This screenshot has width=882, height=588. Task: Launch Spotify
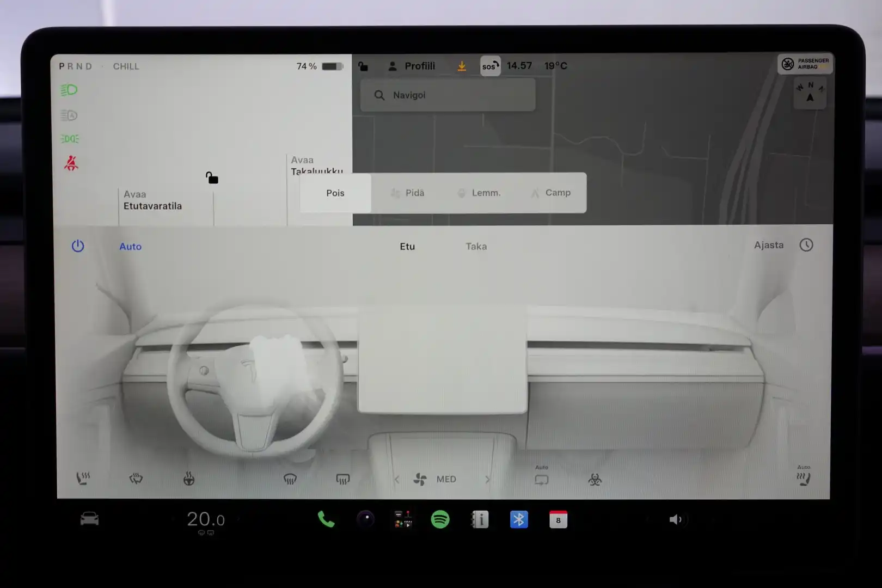(x=440, y=519)
